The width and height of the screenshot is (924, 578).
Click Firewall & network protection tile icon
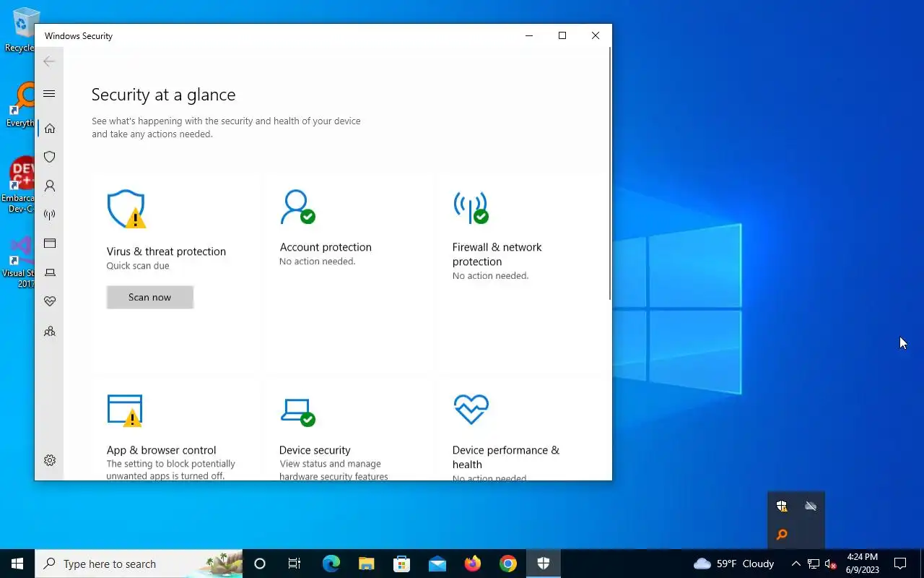(471, 207)
